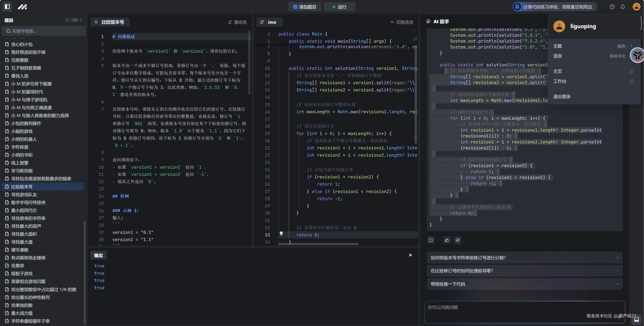Click the thumbs down icon
644x326 pixels.
[458, 240]
